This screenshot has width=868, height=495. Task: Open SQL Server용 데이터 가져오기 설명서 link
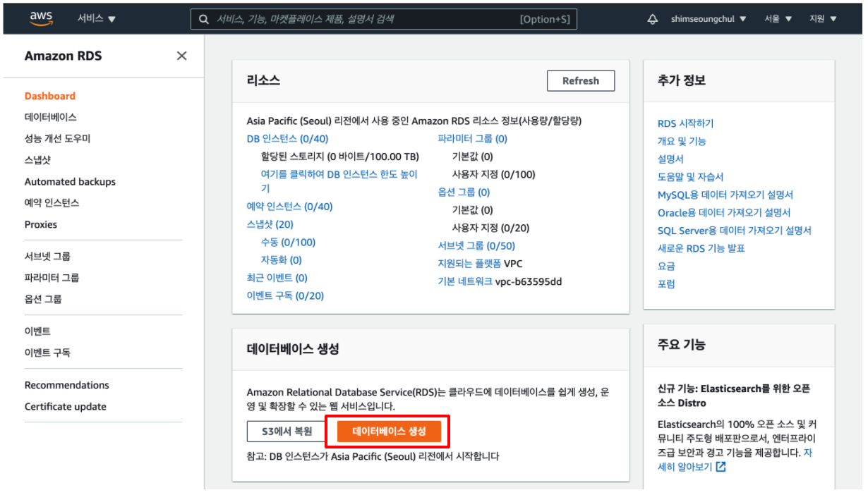735,231
